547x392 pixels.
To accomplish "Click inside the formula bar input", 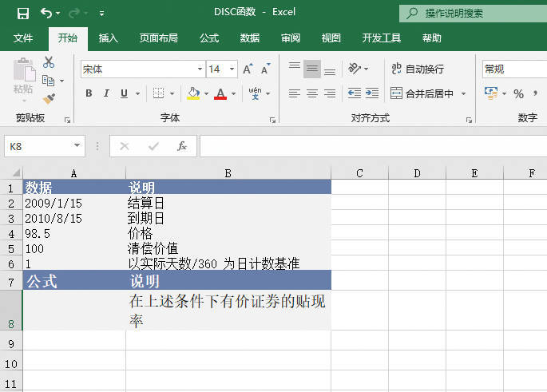I will [367, 146].
